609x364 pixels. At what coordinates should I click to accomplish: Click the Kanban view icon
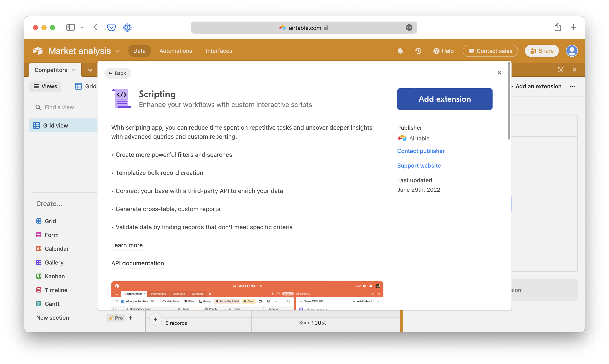pos(39,276)
